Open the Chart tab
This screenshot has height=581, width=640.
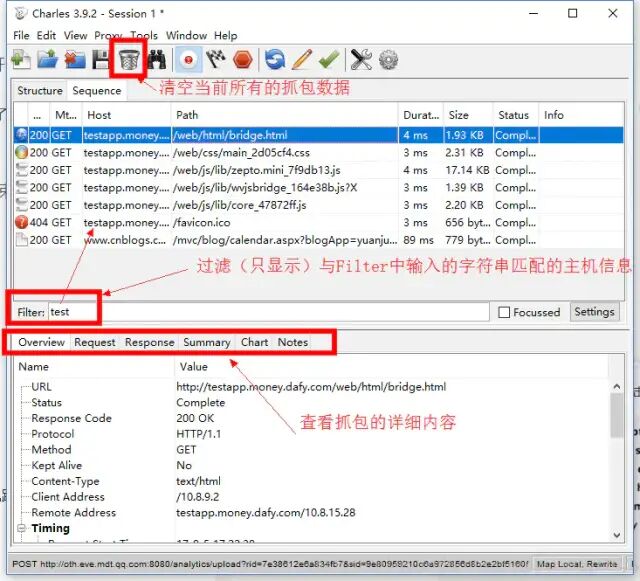point(255,342)
